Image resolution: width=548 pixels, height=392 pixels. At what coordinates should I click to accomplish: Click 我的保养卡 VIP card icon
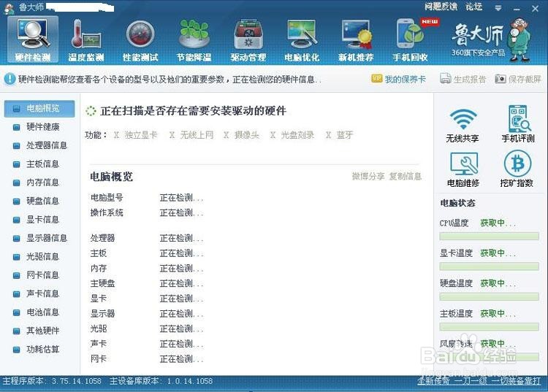[377, 79]
